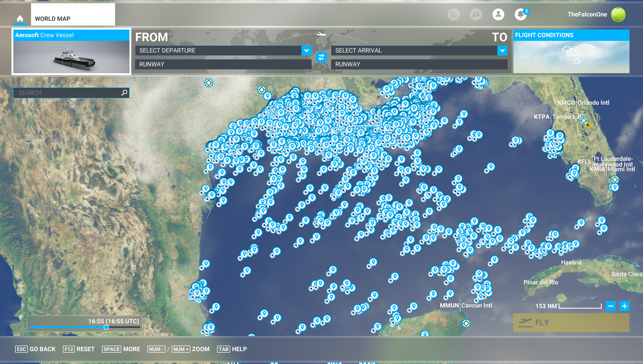Open the Flight Conditions panel

pyautogui.click(x=571, y=52)
